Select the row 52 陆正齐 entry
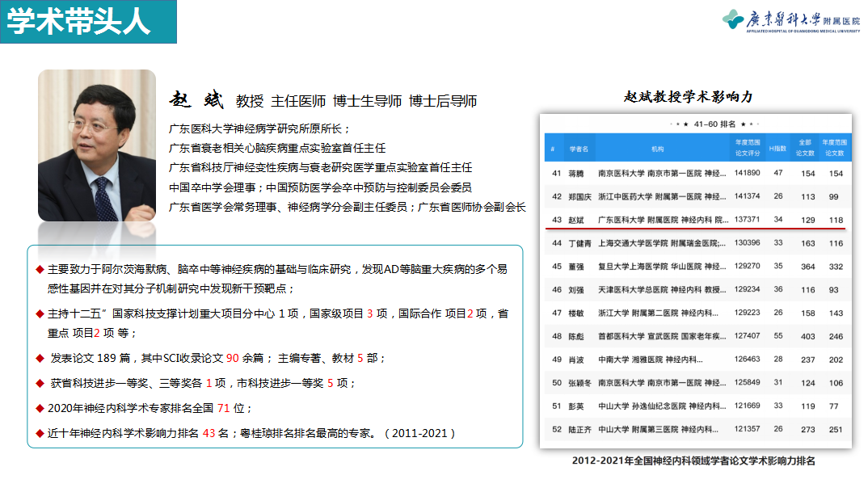Viewport: 868px width, 488px height. pyautogui.click(x=695, y=429)
